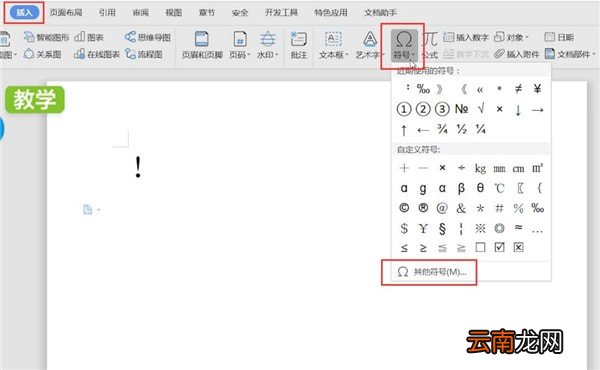Click the 符号 omega symbol icon
Screen dimensions: 600x370
(404, 39)
